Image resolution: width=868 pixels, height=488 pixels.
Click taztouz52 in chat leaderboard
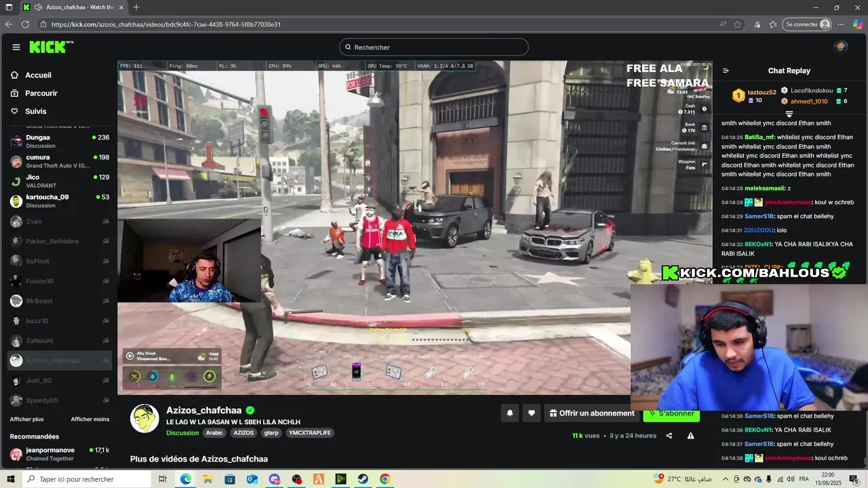(x=762, y=92)
